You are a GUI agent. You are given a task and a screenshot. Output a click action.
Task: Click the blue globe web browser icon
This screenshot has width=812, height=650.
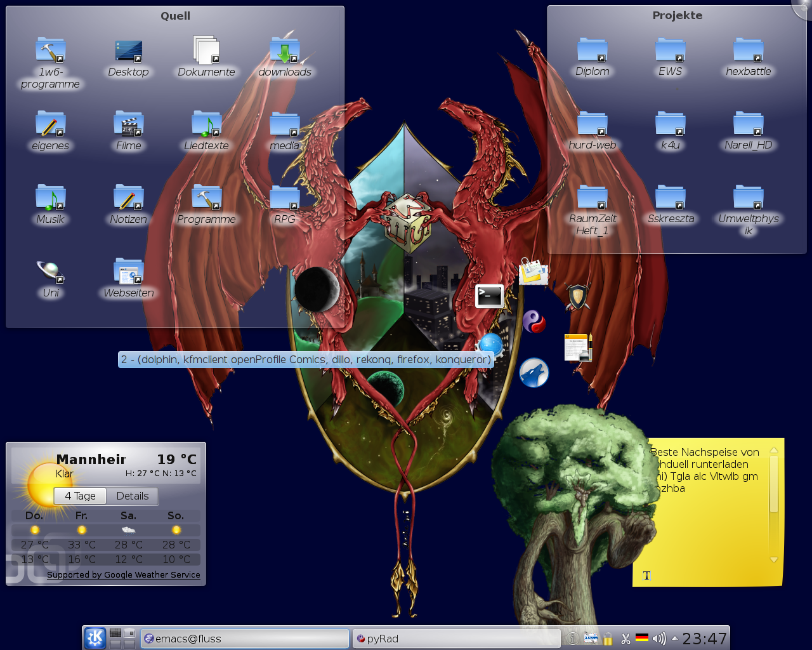point(490,345)
